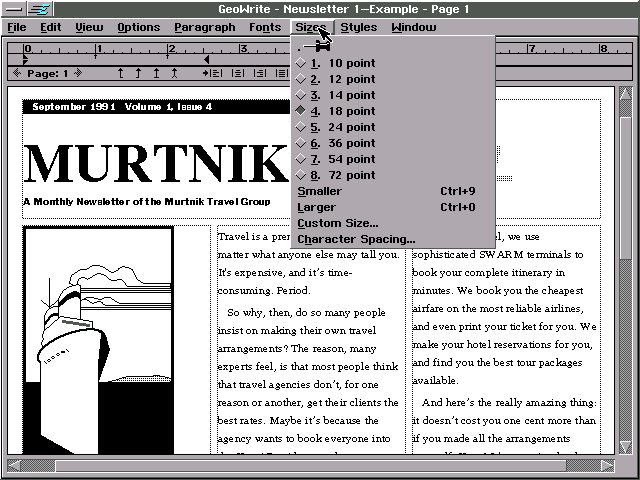Image resolution: width=640 pixels, height=480 pixels.
Task: Click line 'So why, then, do so many people'
Action: click(x=306, y=313)
